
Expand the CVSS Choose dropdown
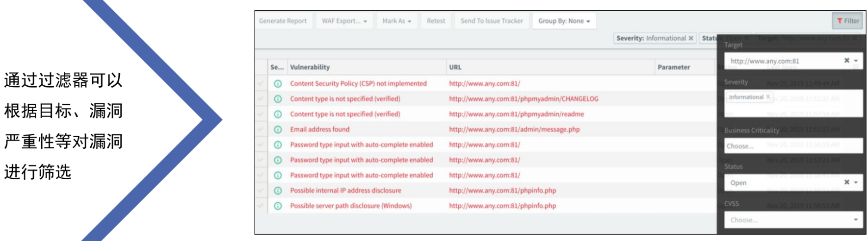click(793, 220)
